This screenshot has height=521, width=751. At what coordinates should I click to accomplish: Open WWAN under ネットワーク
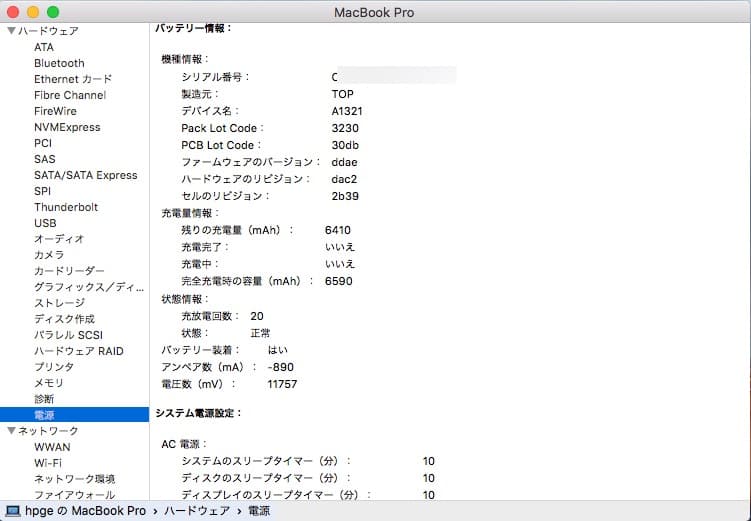pyautogui.click(x=52, y=447)
